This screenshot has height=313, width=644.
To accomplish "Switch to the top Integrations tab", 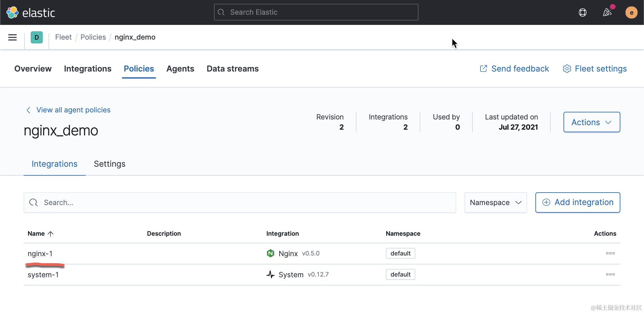I will coord(88,69).
